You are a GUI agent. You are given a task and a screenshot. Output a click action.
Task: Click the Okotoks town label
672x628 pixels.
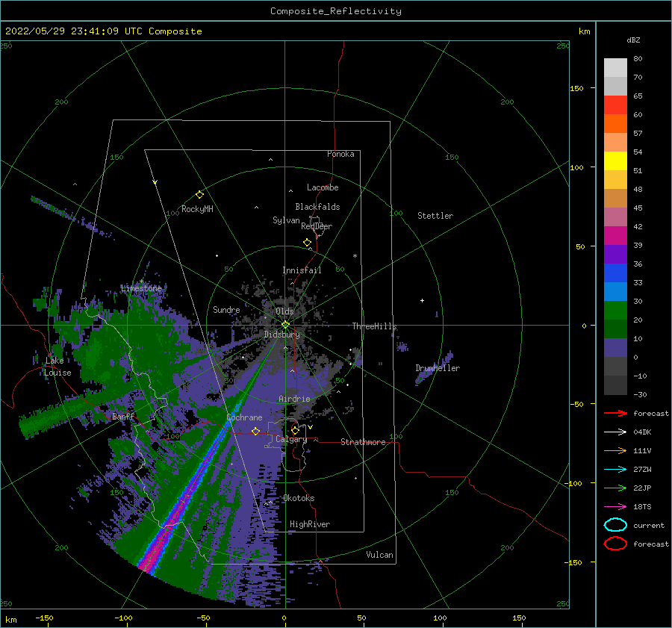pos(299,498)
